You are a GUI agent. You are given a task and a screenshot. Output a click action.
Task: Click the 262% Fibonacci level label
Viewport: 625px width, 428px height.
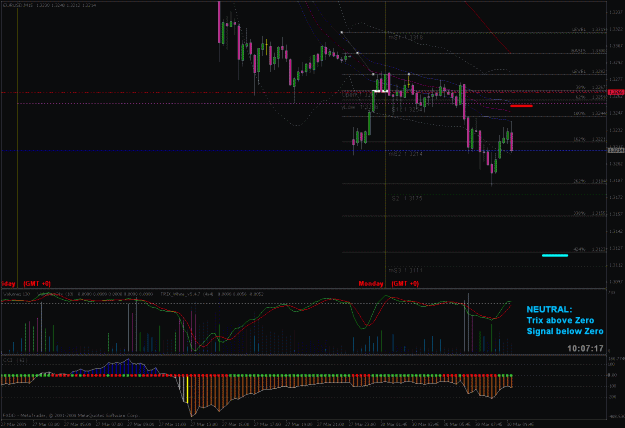click(579, 181)
